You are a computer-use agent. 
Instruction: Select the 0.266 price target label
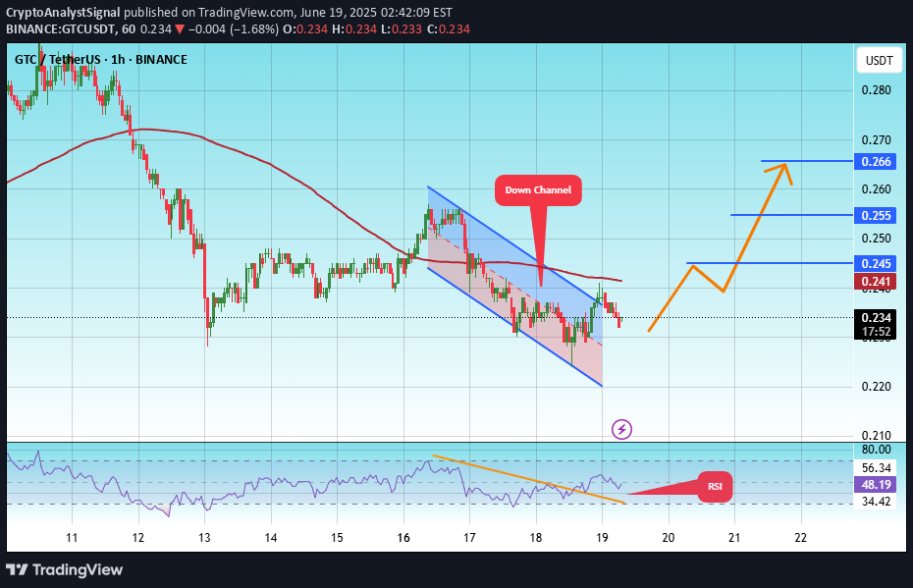pos(877,161)
